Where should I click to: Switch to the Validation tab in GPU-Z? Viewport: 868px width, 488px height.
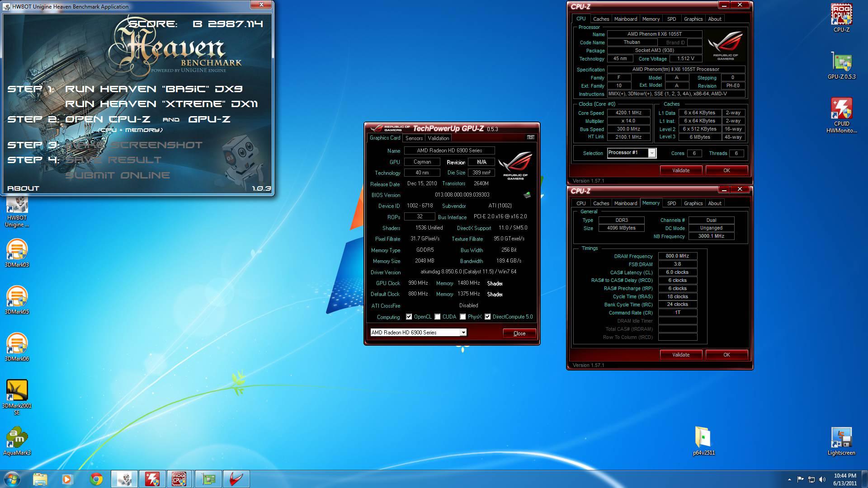(439, 138)
